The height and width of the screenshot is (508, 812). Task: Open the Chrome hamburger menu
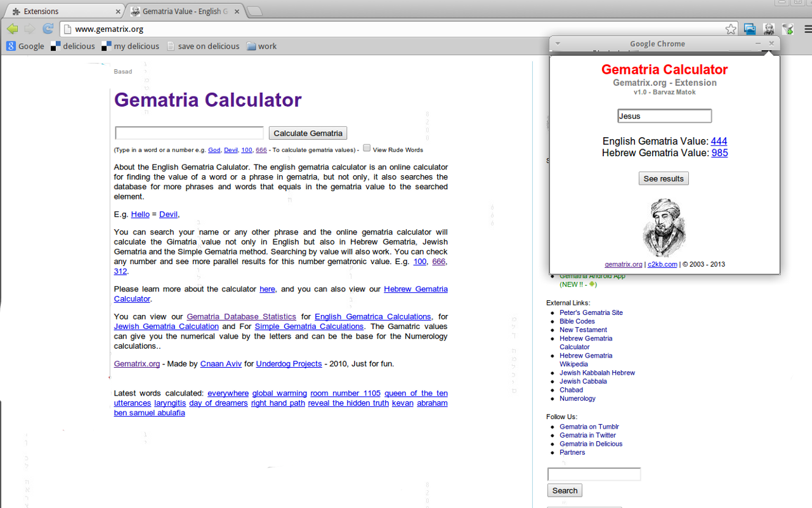pos(807,29)
